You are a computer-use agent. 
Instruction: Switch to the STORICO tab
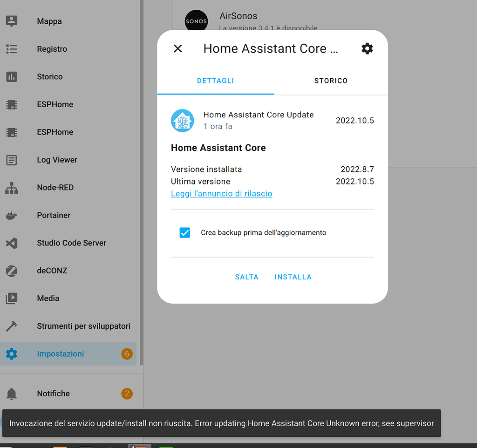pos(331,81)
